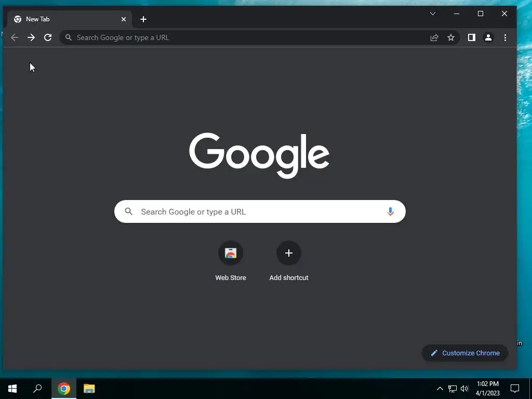Image resolution: width=532 pixels, height=399 pixels.
Task: Close the Chrome window
Action: coord(504,14)
